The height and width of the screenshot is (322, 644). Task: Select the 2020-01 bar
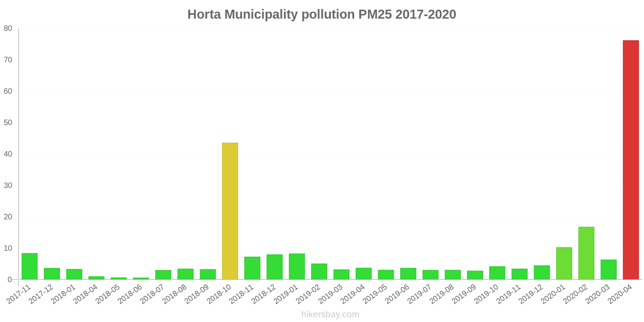(x=564, y=263)
